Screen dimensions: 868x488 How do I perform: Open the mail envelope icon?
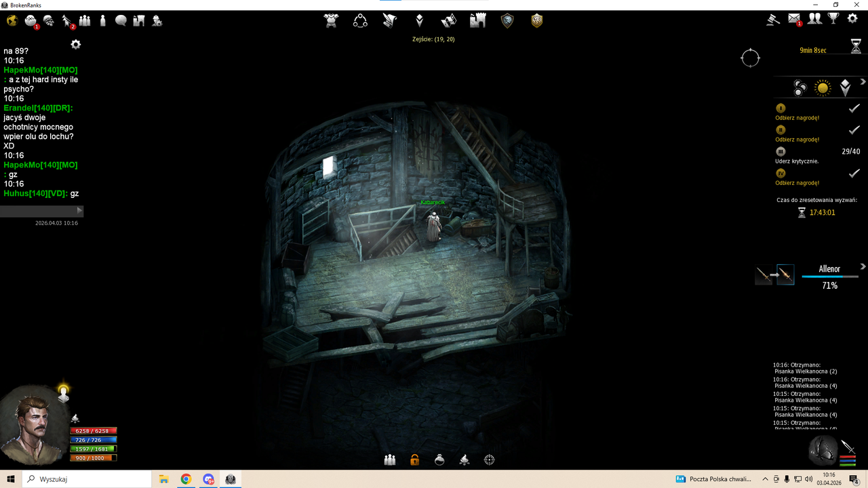coord(794,20)
